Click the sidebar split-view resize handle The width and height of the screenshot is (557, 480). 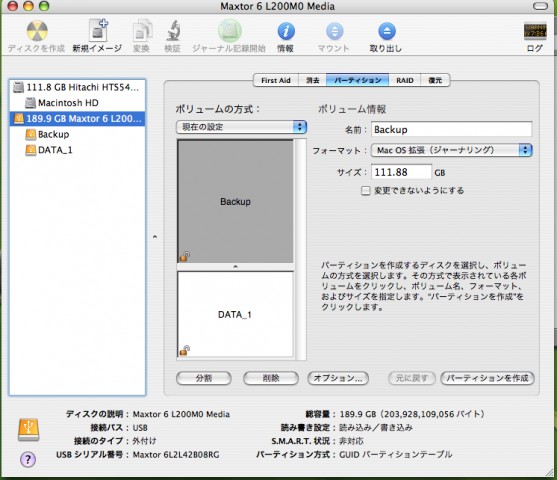(x=155, y=237)
